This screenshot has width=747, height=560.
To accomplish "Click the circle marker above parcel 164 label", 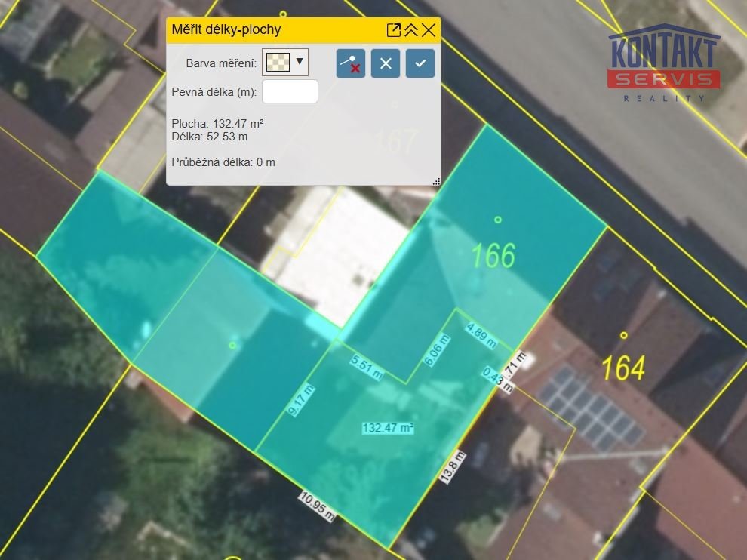I will pos(624,335).
